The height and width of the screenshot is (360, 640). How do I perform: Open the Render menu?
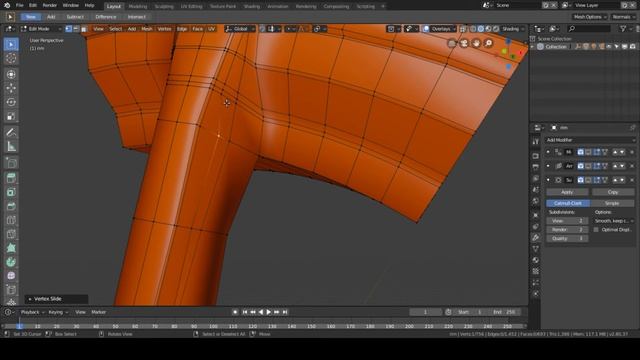(x=50, y=5)
